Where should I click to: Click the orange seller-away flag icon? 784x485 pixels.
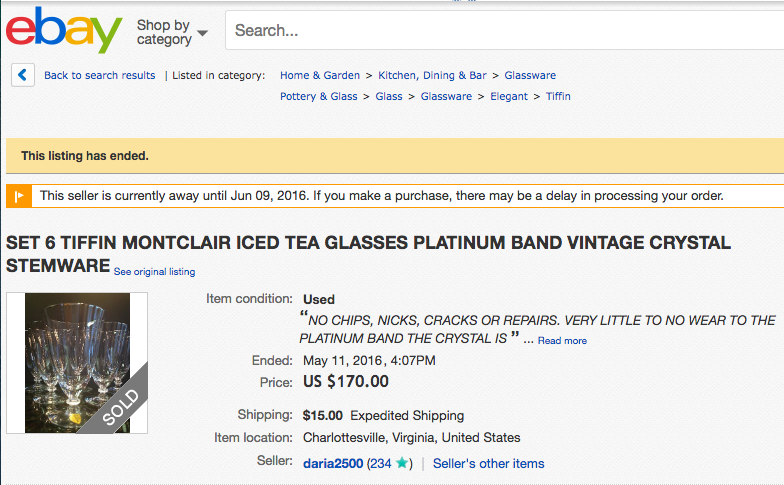[19, 196]
